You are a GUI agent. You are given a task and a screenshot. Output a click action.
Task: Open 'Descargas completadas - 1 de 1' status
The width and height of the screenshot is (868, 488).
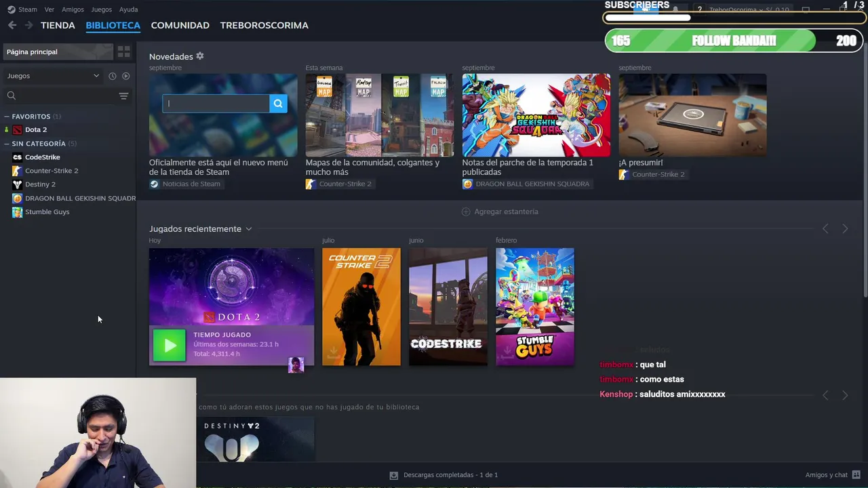[x=450, y=475]
